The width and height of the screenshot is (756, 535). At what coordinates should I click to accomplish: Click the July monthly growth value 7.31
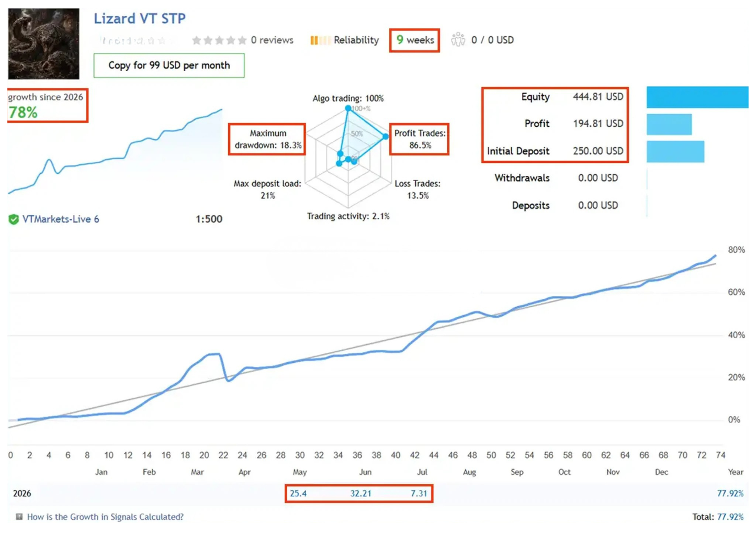419,493
